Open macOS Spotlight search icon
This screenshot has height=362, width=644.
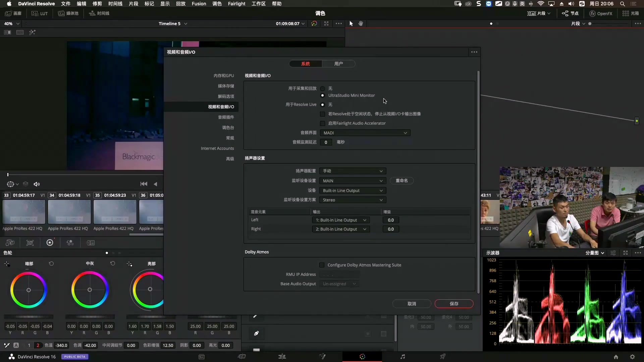[622, 4]
